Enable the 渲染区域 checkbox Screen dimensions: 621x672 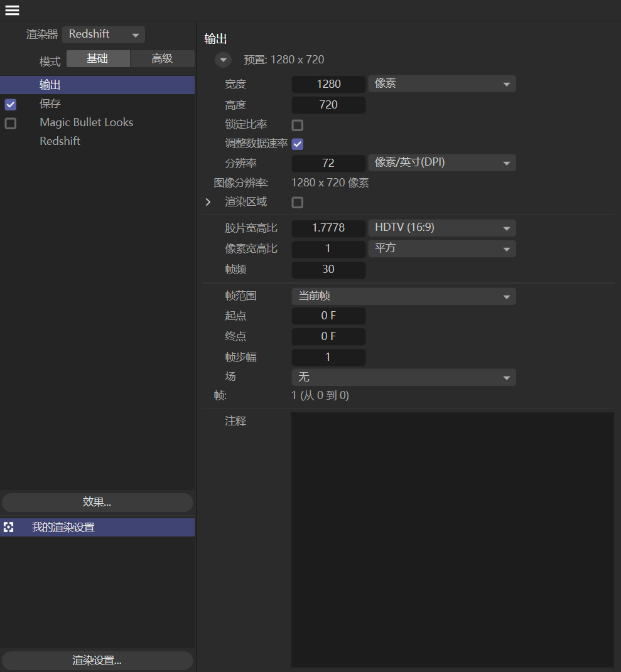(297, 202)
